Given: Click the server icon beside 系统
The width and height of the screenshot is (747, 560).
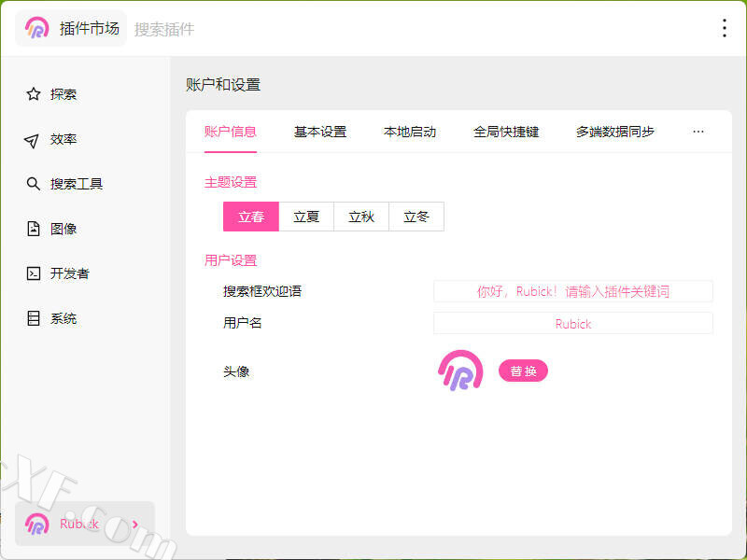Looking at the screenshot, I should 34,318.
